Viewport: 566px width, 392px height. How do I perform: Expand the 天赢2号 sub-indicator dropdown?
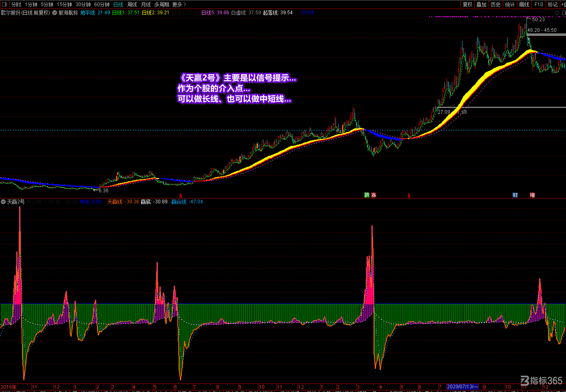pos(3,202)
